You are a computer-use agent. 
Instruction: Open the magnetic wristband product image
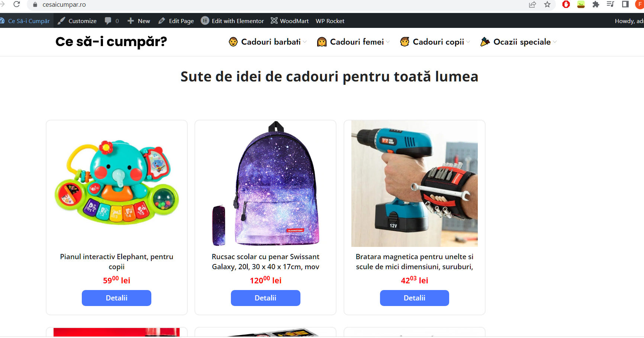pyautogui.click(x=415, y=183)
